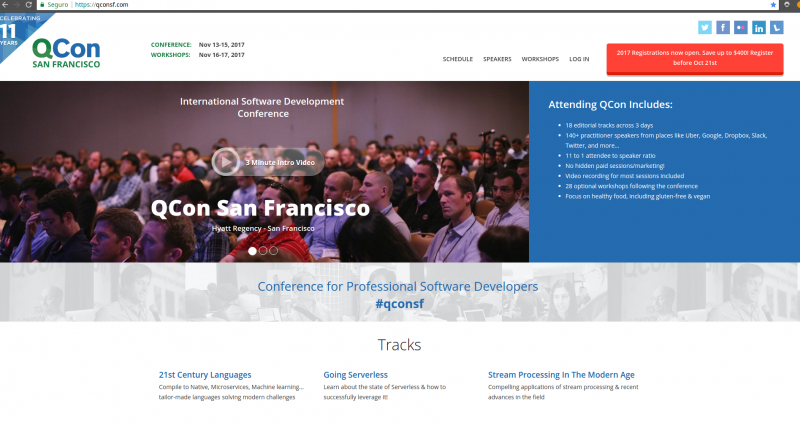Click "18 editorial tracks across 3 days" bullet

click(609, 125)
